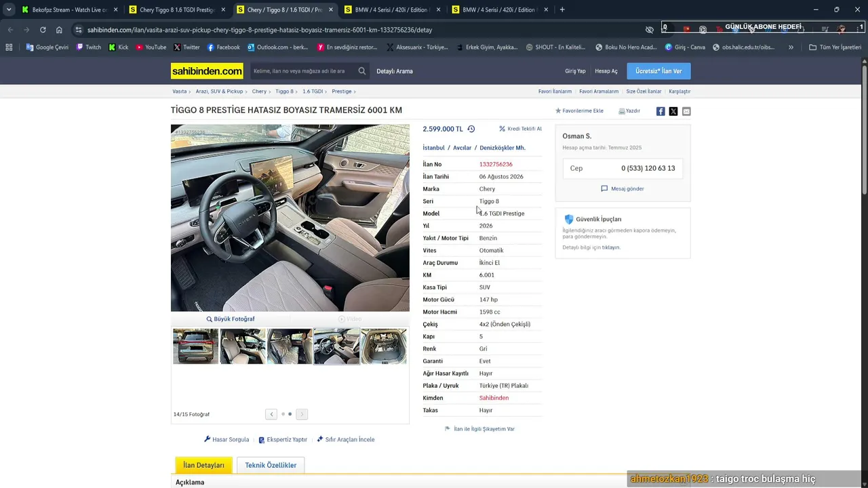Click Ekspertiz Yaptır link
This screenshot has width=868, height=488.
[283, 440]
